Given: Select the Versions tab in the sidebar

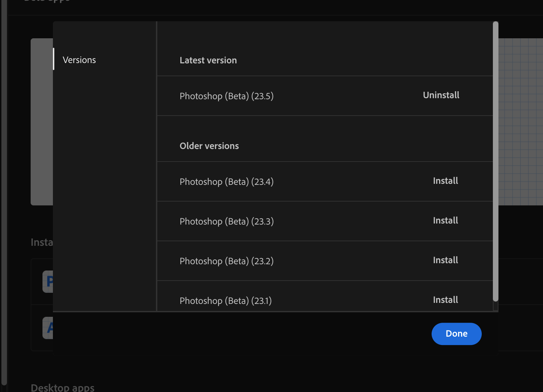Looking at the screenshot, I should click(x=79, y=60).
